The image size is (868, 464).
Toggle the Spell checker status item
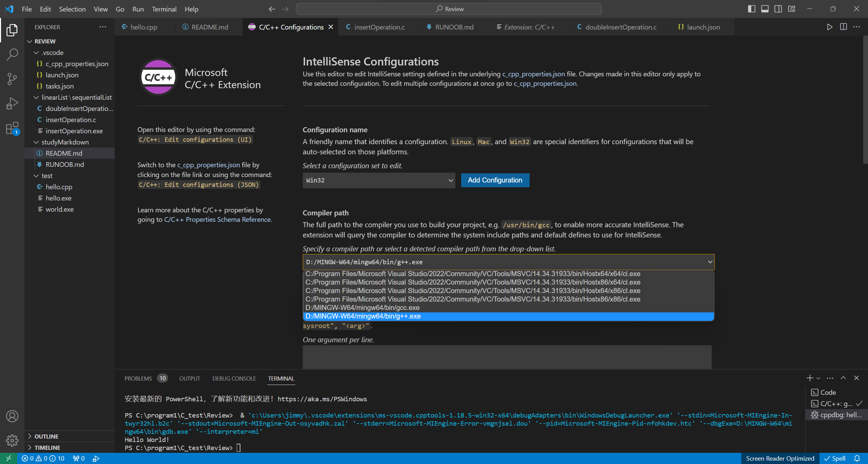tap(835, 458)
